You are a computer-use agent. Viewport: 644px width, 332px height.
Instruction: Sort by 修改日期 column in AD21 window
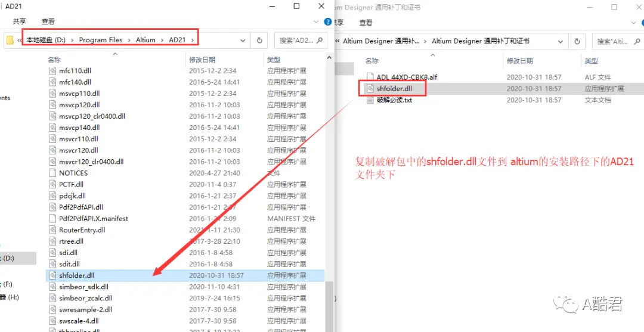(202, 60)
